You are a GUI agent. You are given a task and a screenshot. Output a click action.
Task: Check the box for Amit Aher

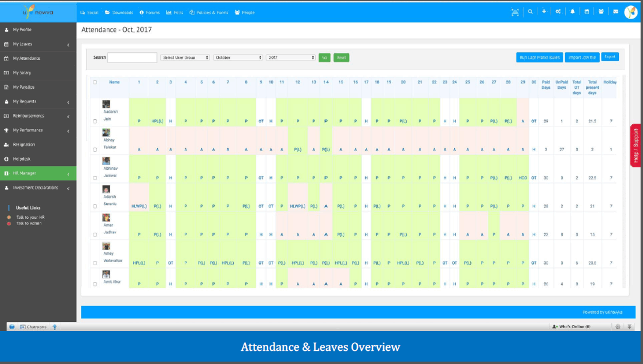tap(95, 284)
